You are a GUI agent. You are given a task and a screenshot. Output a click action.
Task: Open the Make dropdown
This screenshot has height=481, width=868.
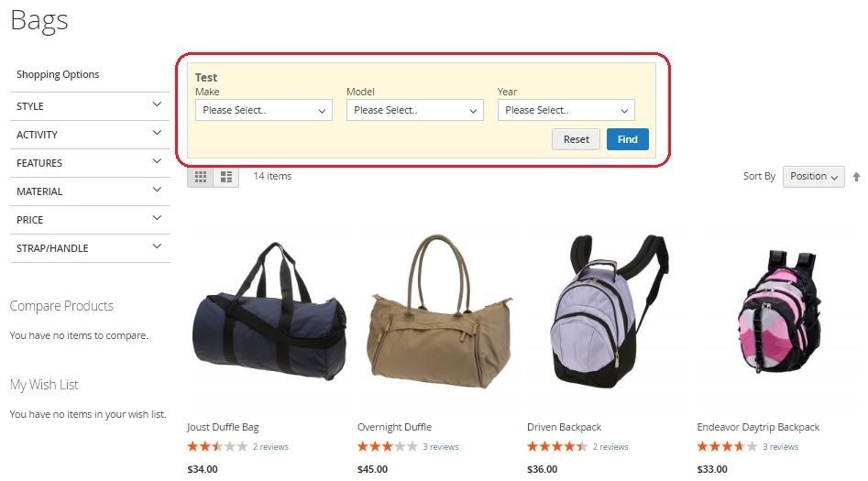(x=263, y=110)
